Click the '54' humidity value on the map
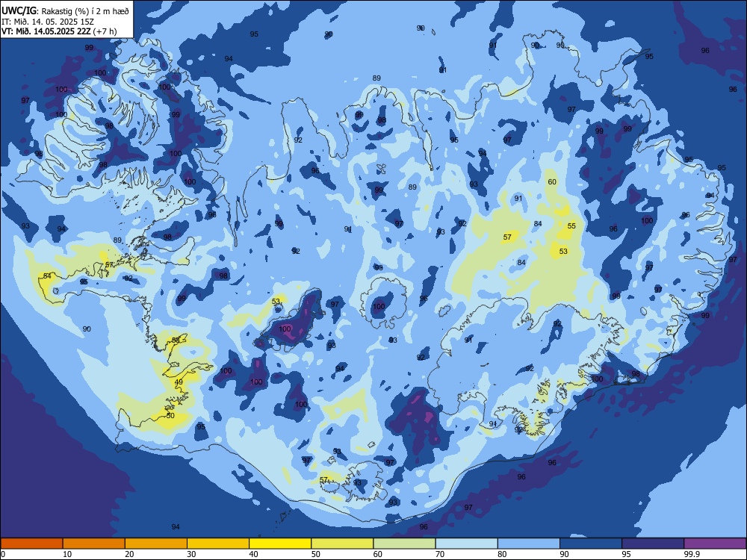Screen dimensions: 747x560 (47, 276)
